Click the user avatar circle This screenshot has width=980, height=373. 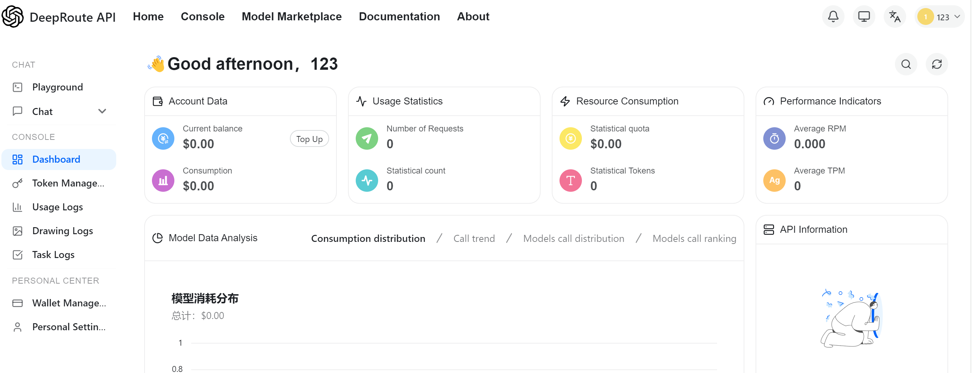point(925,17)
